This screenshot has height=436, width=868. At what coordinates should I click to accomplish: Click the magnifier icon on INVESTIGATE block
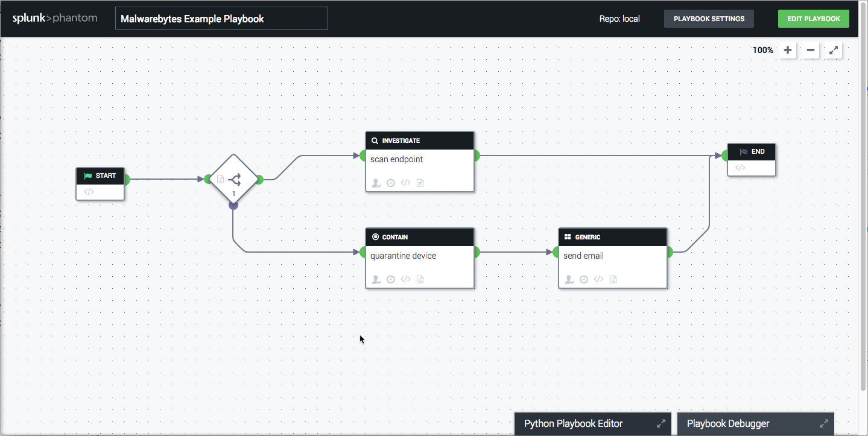(375, 141)
